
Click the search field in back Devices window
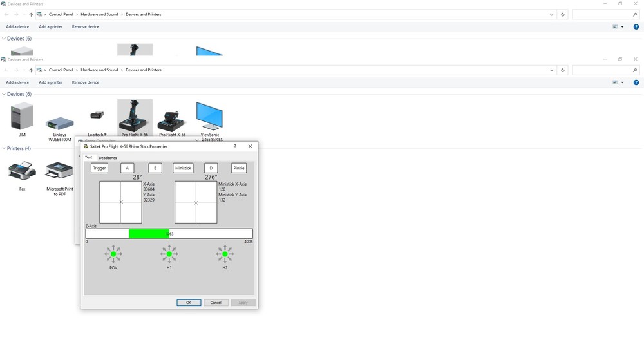click(606, 14)
